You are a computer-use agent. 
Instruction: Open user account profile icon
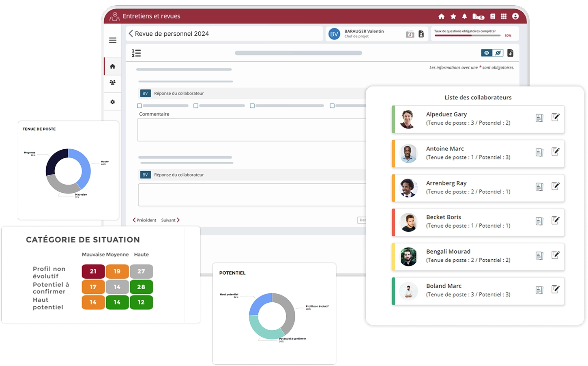tap(515, 16)
